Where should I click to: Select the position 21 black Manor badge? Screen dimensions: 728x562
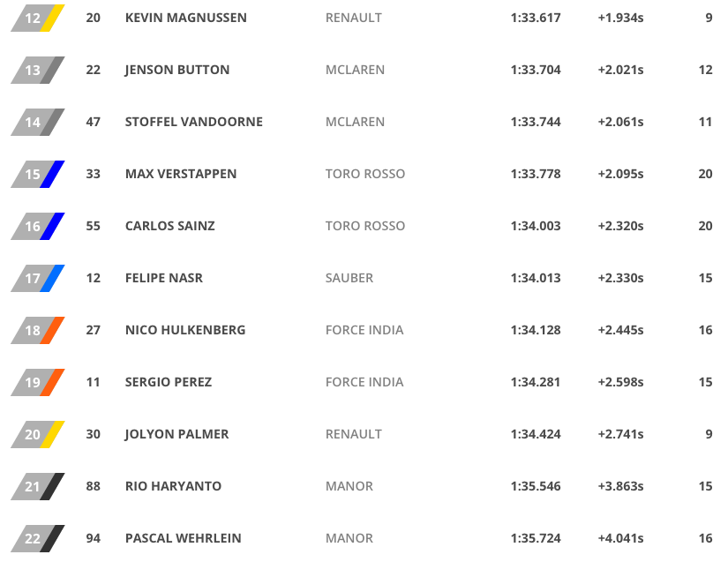click(x=38, y=486)
